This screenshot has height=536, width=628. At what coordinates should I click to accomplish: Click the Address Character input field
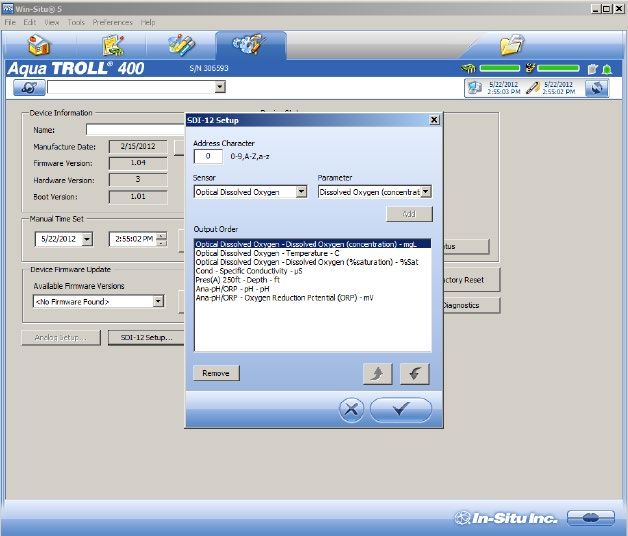[208, 156]
